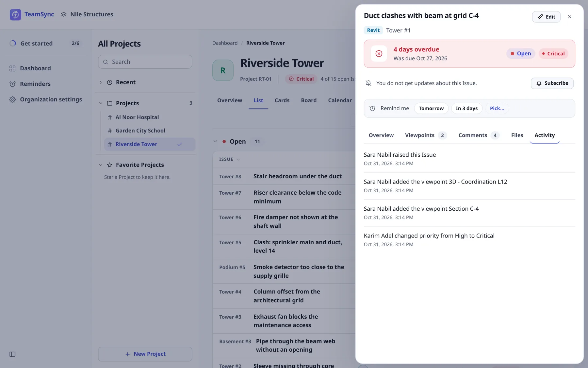This screenshot has height=368, width=588.
Task: Click the Dashboard grid icon in sidebar
Action: pyautogui.click(x=12, y=68)
